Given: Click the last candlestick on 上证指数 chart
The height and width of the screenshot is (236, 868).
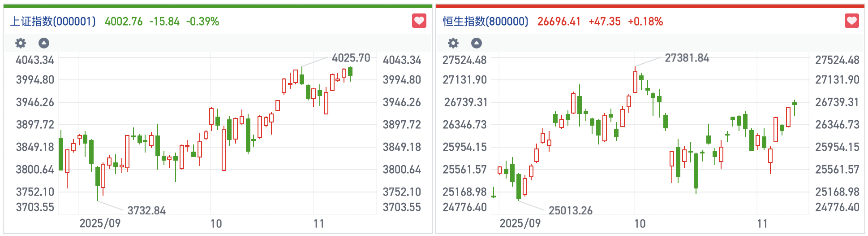Looking at the screenshot, I should [350, 72].
